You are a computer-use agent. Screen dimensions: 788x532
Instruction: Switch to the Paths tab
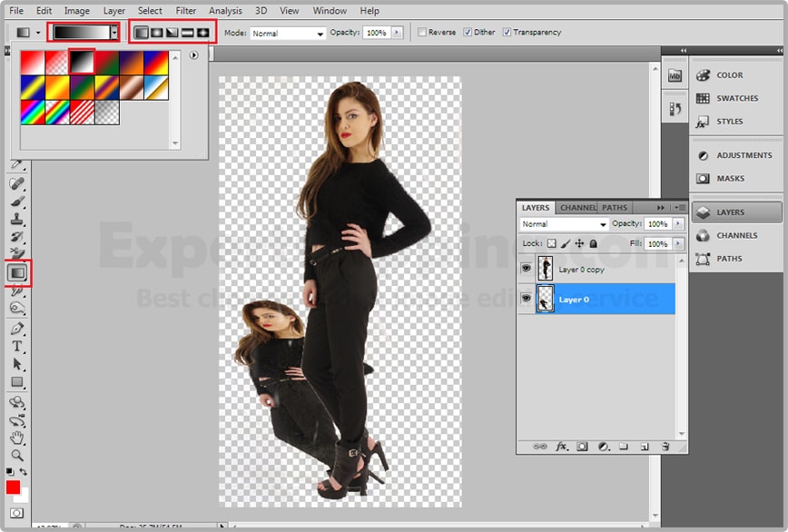point(615,208)
